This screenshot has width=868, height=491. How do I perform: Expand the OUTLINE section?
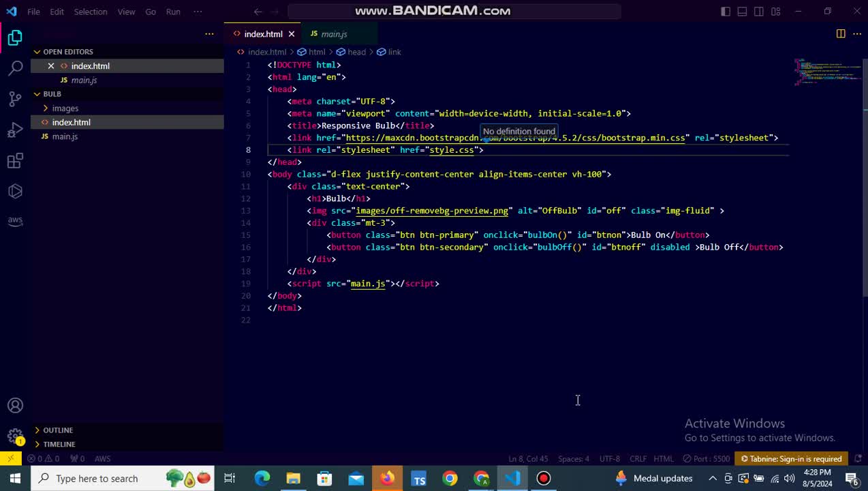pyautogui.click(x=58, y=430)
